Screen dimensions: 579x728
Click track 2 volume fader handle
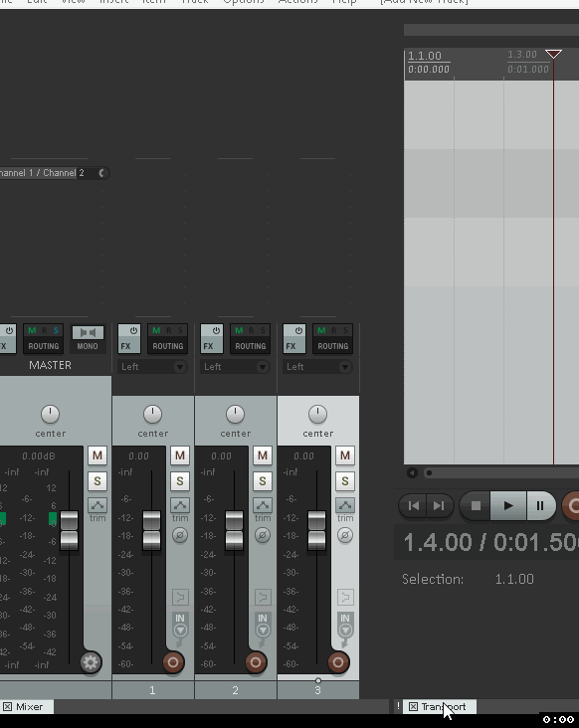(x=235, y=530)
